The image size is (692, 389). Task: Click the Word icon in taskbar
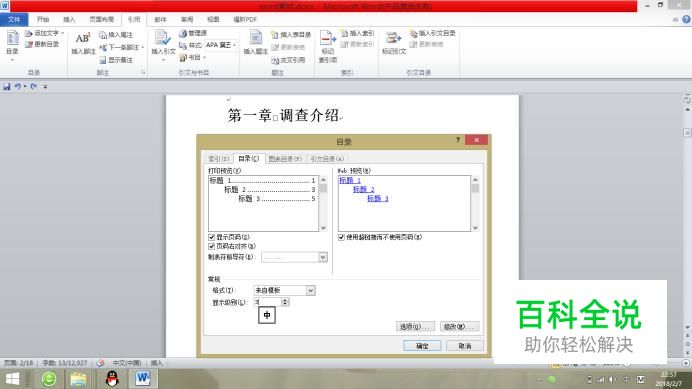[143, 379]
